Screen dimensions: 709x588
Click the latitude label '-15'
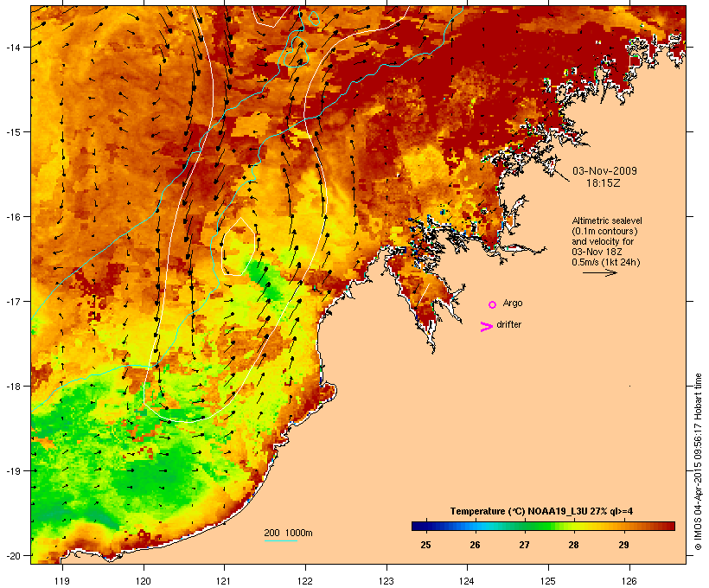click(x=13, y=132)
